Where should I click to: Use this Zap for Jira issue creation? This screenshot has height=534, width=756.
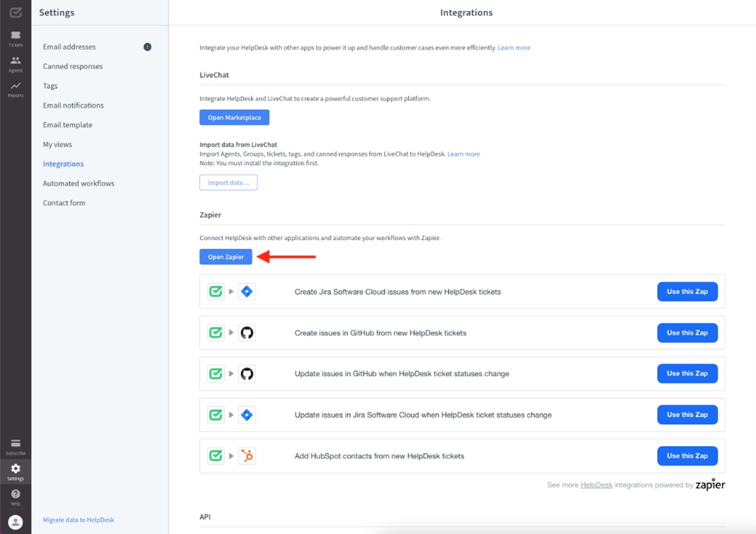point(687,292)
